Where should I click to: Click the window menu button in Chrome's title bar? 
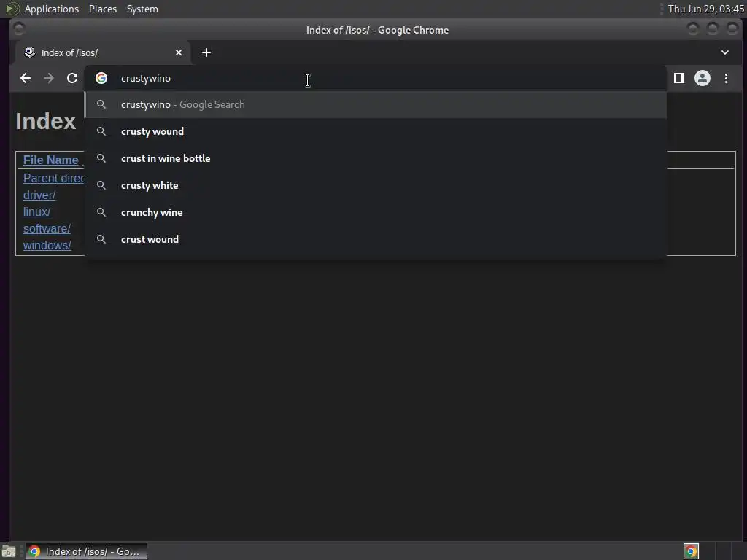pyautogui.click(x=19, y=29)
